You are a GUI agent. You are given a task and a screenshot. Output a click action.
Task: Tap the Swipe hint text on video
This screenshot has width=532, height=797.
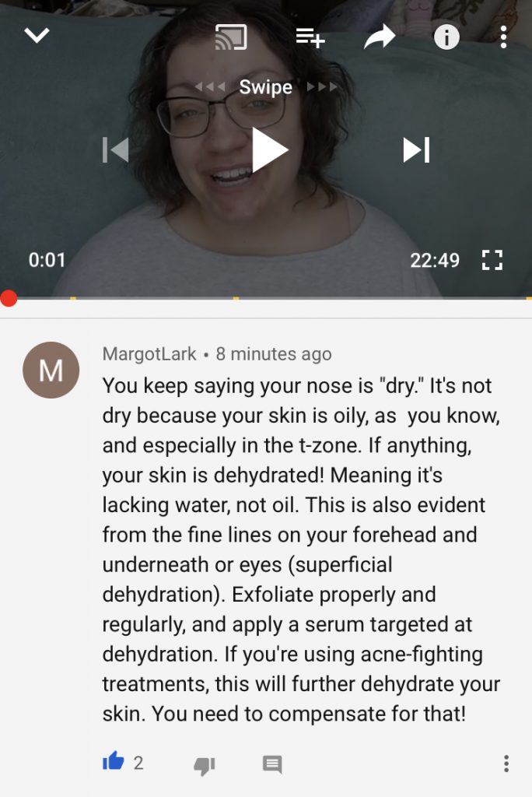(266, 87)
